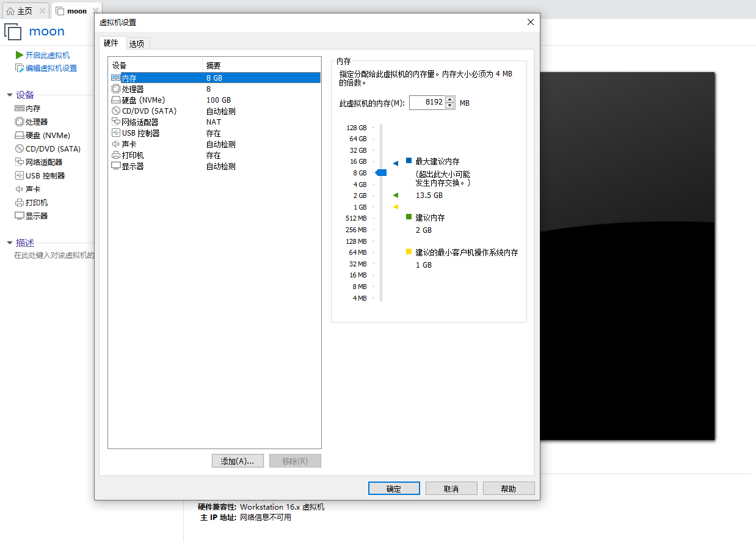Viewport: 756px width, 542px height.
Task: Set memory slider to 16 GB mark
Action: [x=381, y=161]
